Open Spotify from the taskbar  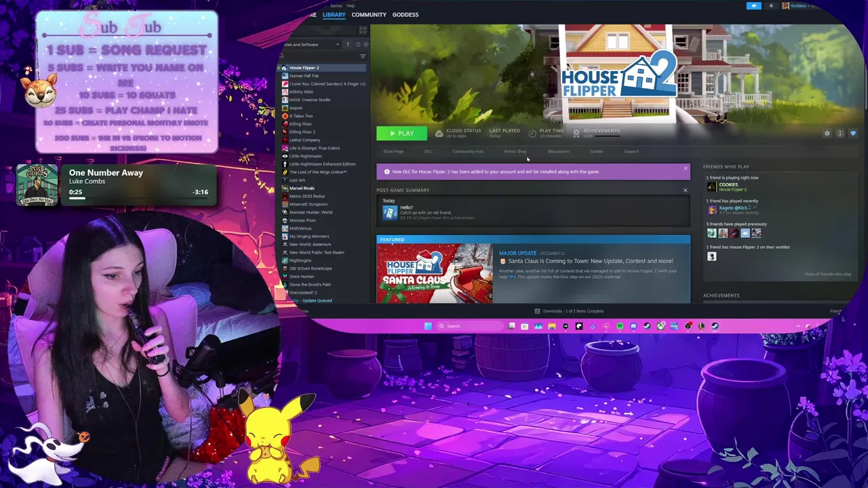point(620,326)
